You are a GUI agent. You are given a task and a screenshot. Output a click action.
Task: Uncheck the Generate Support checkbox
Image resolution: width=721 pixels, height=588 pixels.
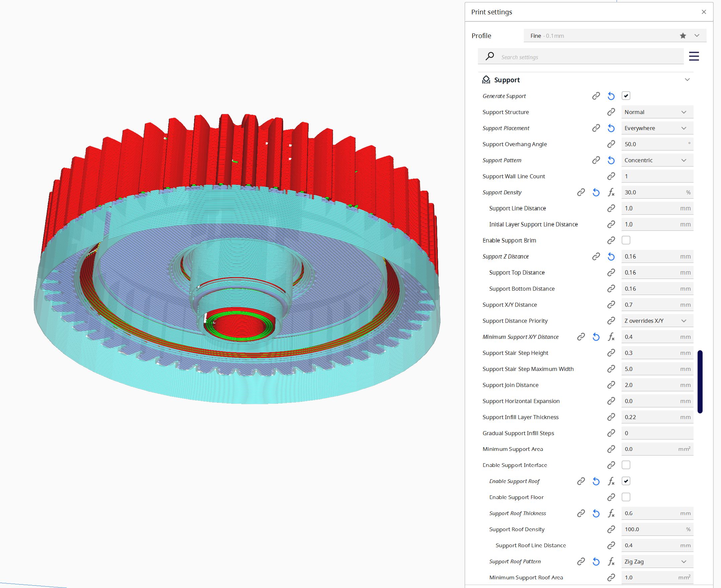(626, 96)
